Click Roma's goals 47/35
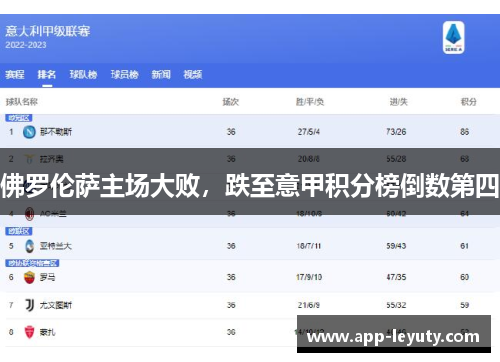 click(396, 277)
